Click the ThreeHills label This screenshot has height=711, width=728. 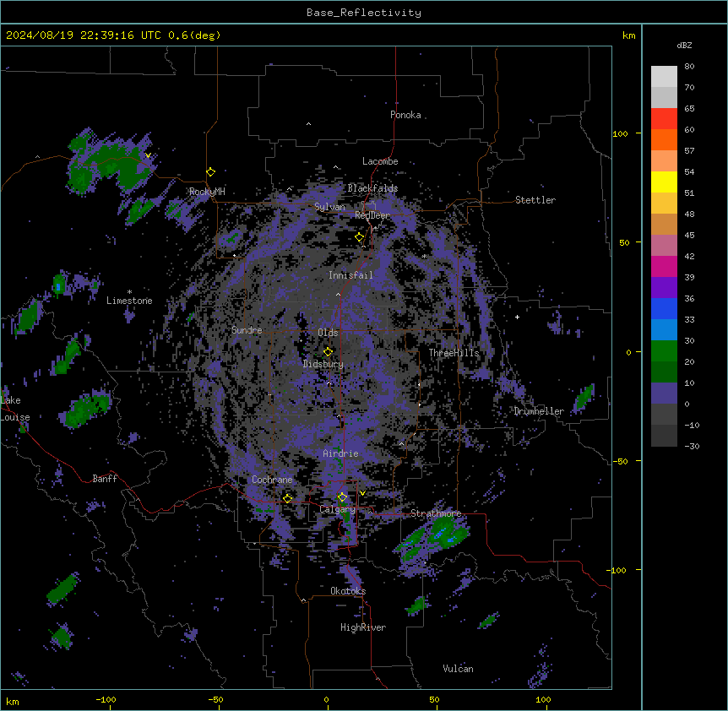point(454,353)
